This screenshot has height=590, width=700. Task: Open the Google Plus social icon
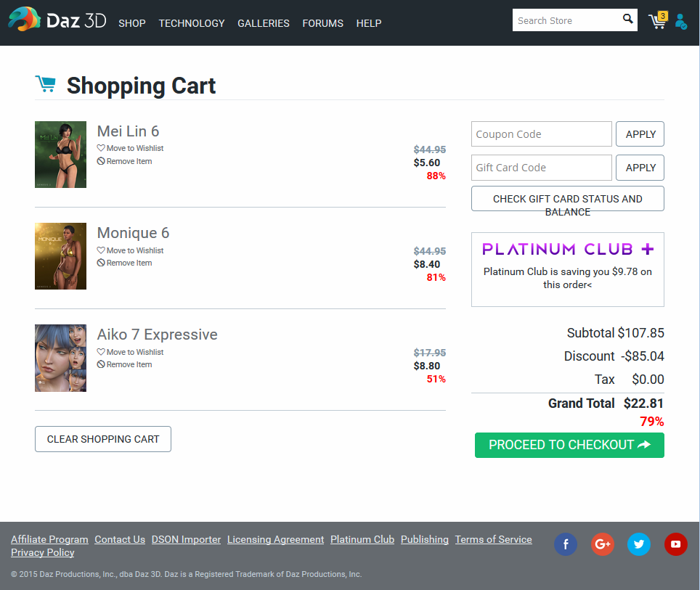point(602,544)
